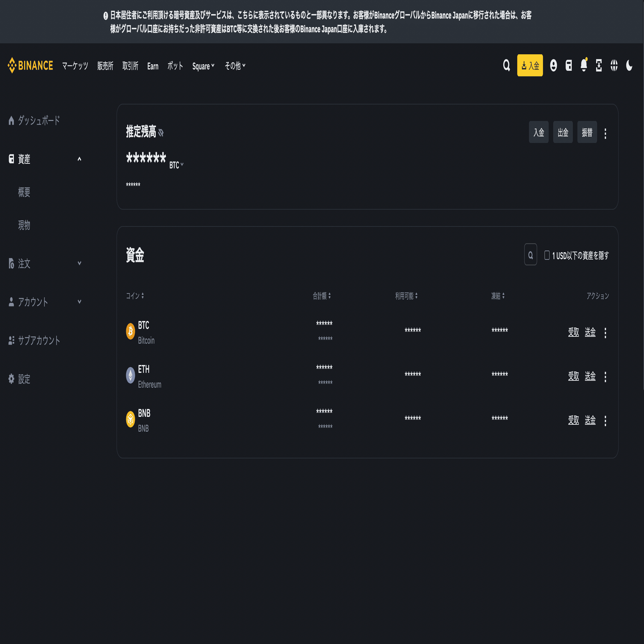Open the 取引所 nav item
This screenshot has width=644, height=644.
point(130,66)
